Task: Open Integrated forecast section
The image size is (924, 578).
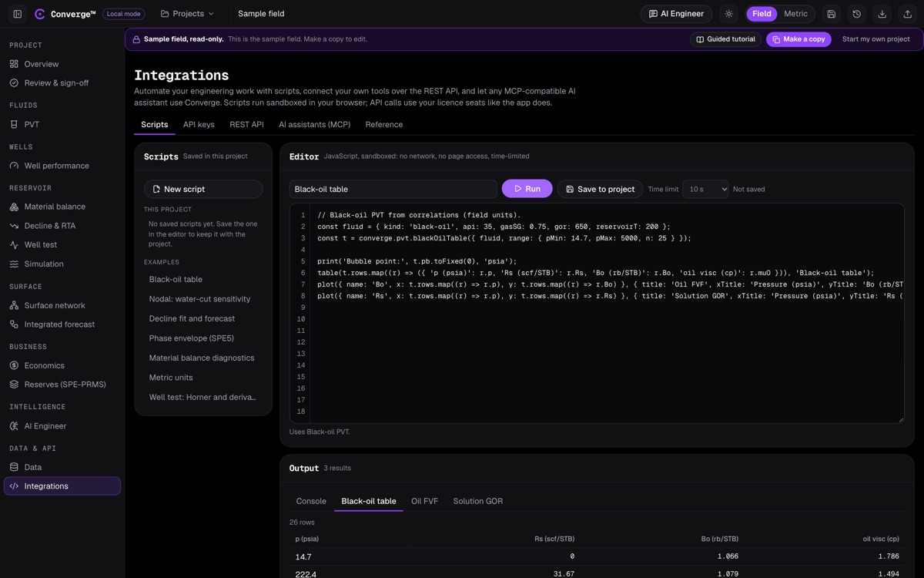Action: coord(62,324)
